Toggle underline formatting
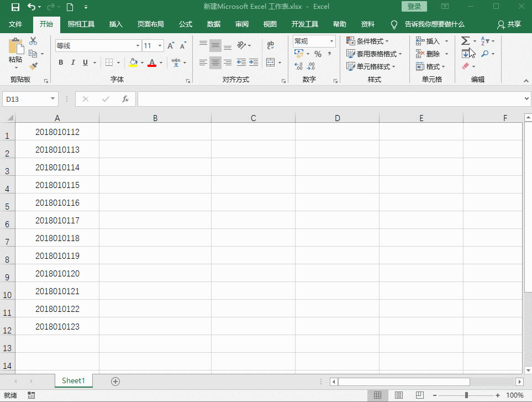 point(85,62)
